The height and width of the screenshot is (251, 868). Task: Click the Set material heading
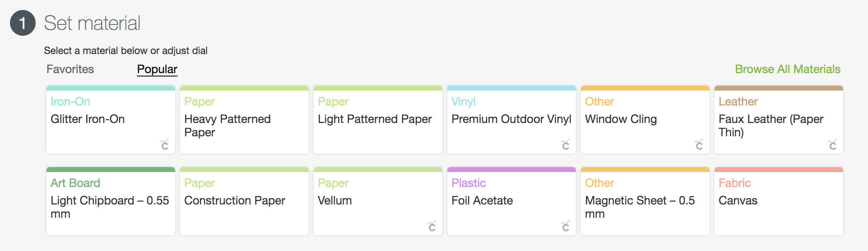[x=92, y=23]
